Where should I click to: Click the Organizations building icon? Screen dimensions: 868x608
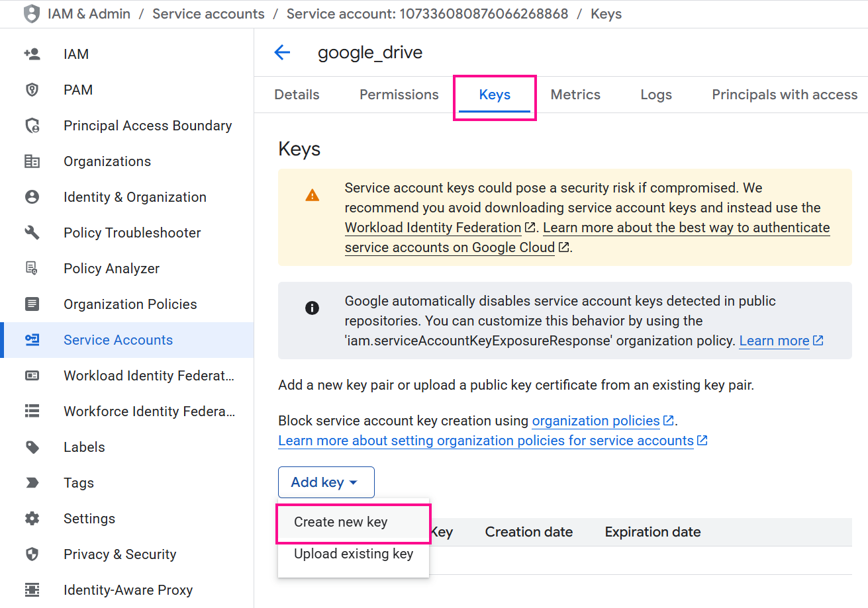click(x=32, y=161)
